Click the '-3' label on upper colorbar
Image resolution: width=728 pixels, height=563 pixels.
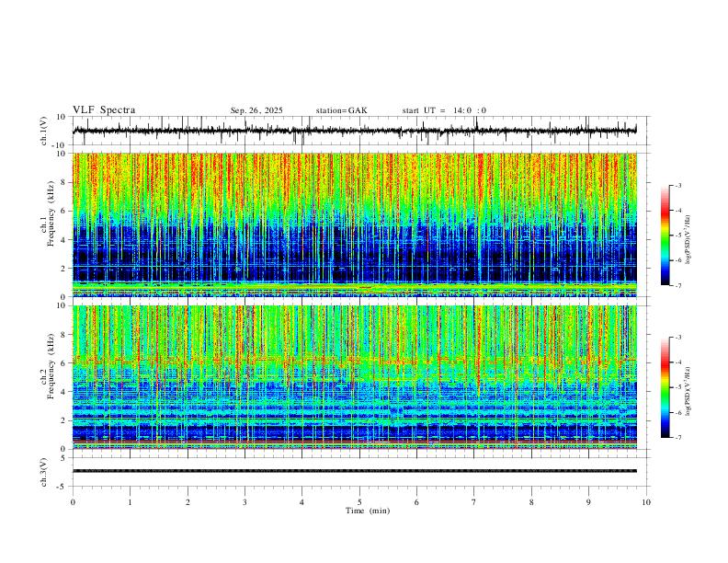pyautogui.click(x=677, y=185)
